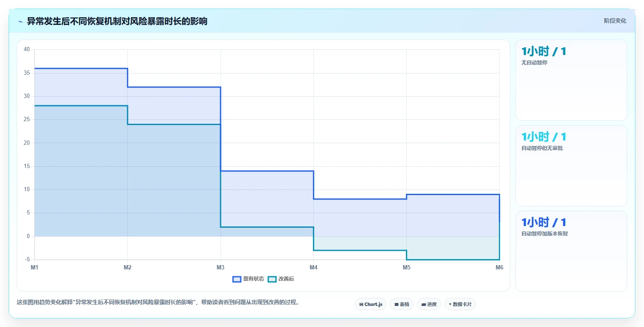
Task: Click the 阶段变化 label in the header
Action: 615,21
